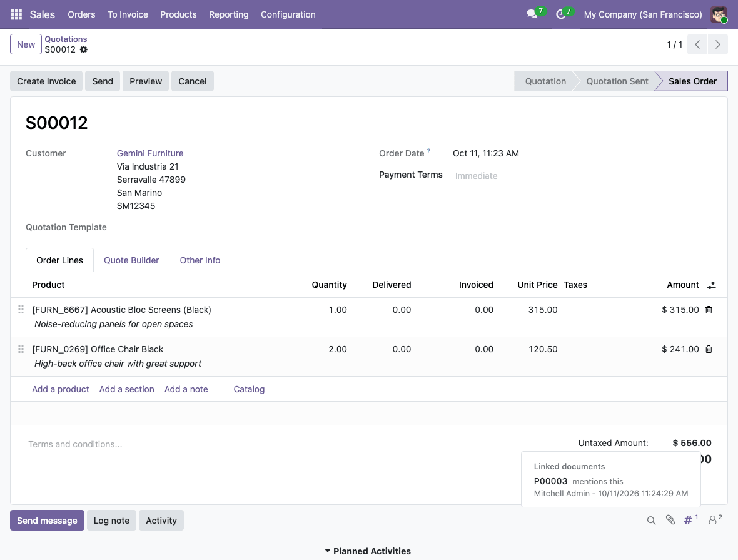Search chatter messages with the magnifier icon
The width and height of the screenshot is (738, 560).
coord(651,521)
